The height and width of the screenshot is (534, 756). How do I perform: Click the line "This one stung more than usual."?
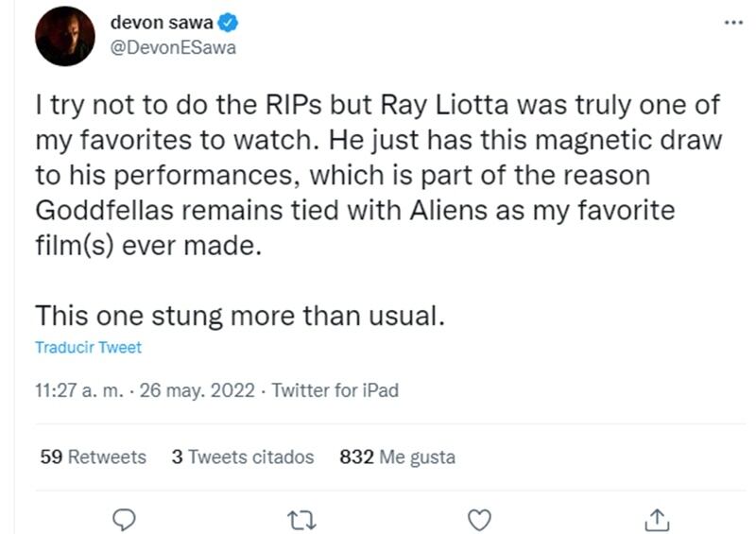pyautogui.click(x=238, y=316)
